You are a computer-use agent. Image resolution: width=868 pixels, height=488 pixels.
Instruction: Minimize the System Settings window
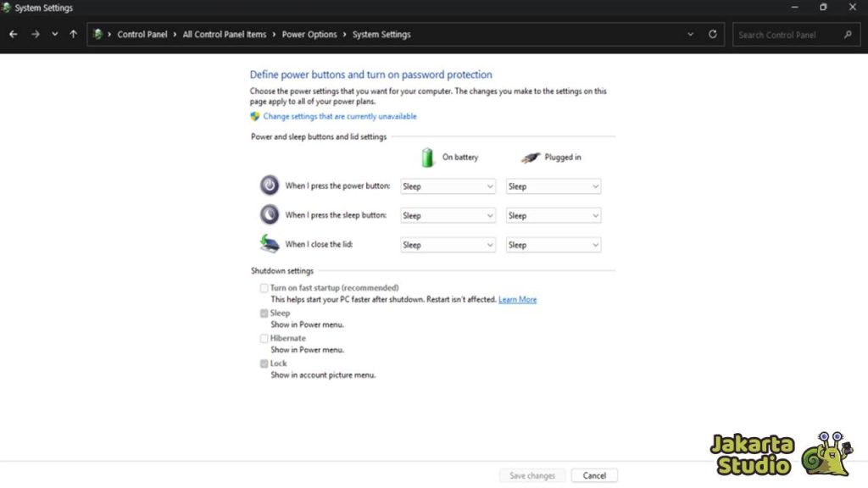794,7
